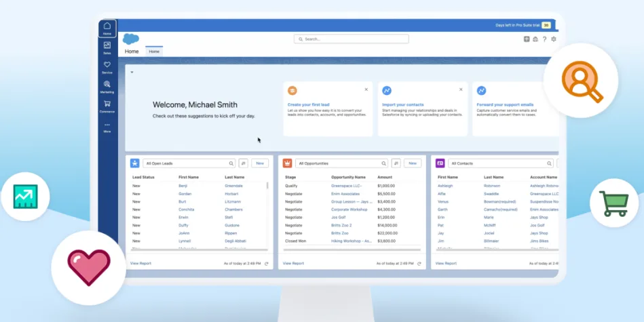This screenshot has width=644, height=322.
Task: Click the blue icon on Import your contacts card
Action: pyautogui.click(x=387, y=91)
